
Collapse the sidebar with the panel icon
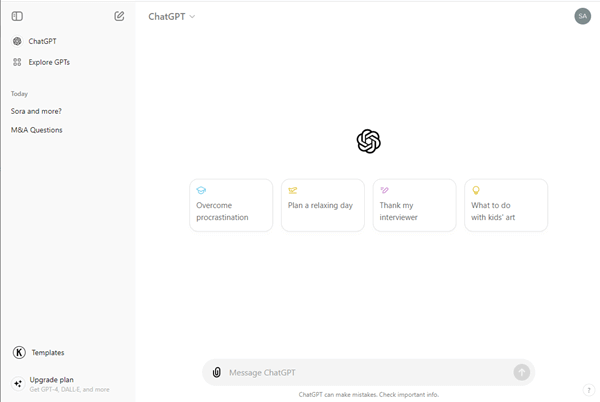pos(17,16)
